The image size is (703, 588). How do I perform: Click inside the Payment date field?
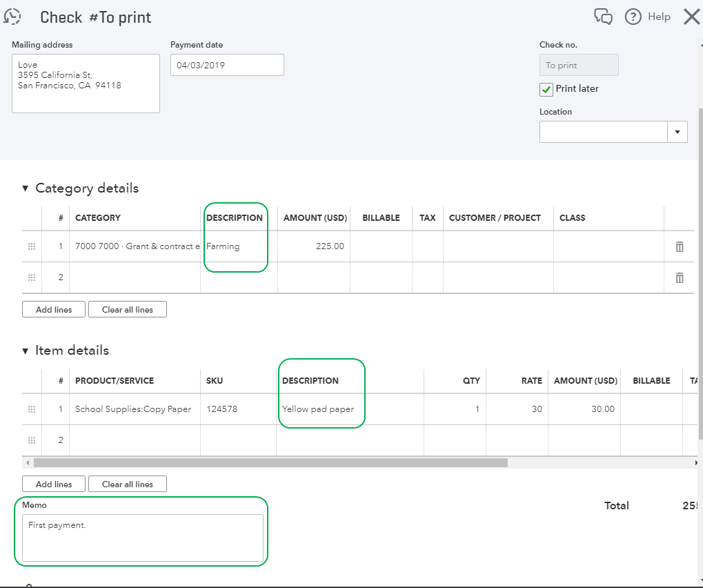tap(227, 64)
